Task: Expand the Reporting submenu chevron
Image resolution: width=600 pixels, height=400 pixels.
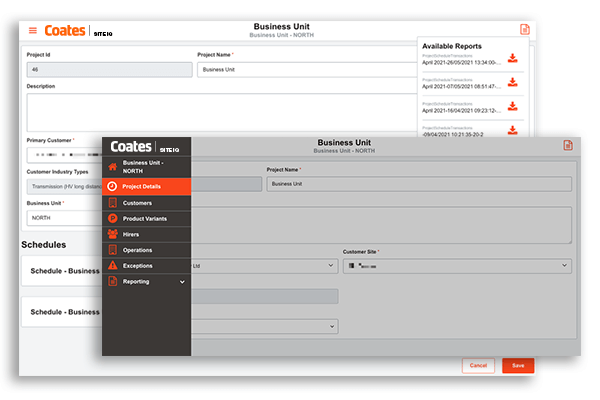Action: pyautogui.click(x=182, y=282)
